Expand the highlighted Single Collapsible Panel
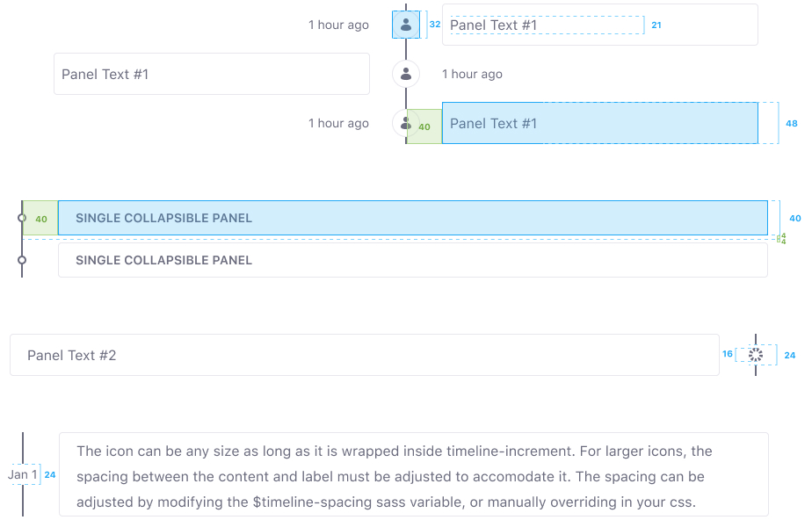This screenshot has width=812, height=520. (x=413, y=218)
